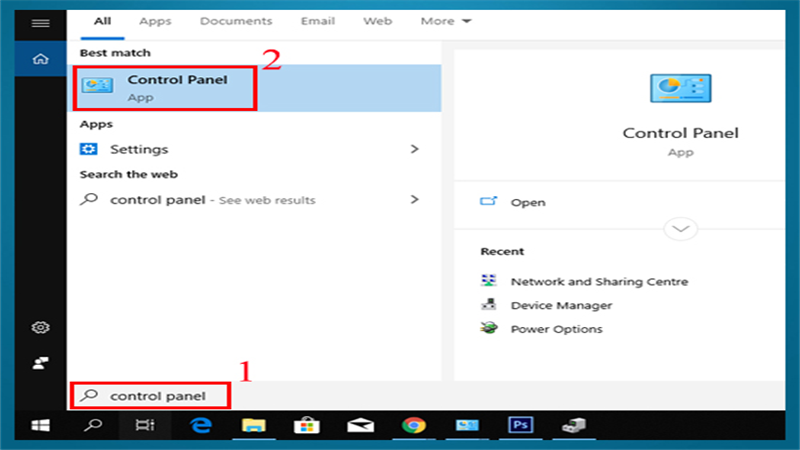Switch to the Web tab
Screen dimensions: 800x450
(x=378, y=21)
